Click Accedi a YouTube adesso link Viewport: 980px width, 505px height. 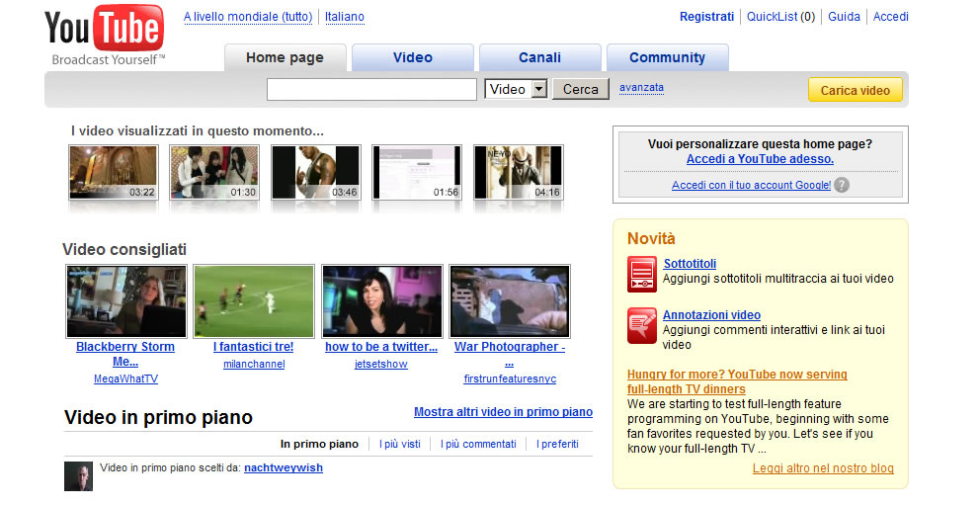point(760,159)
